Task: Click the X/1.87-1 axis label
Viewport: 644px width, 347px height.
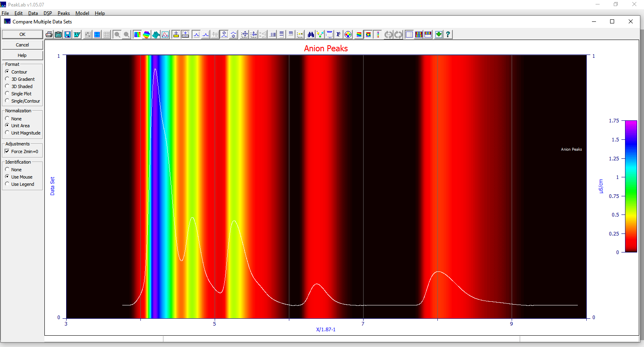Action: pyautogui.click(x=326, y=330)
